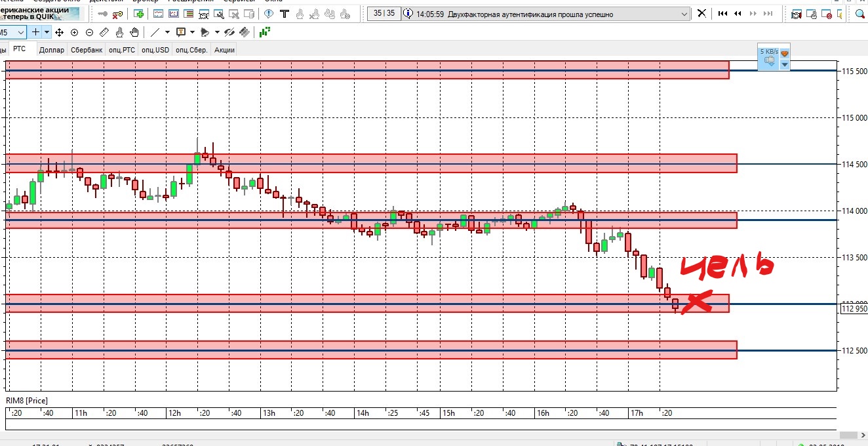Click the RIM8 [Price] chart label
Screen dimensions: 868x446
click(27, 400)
